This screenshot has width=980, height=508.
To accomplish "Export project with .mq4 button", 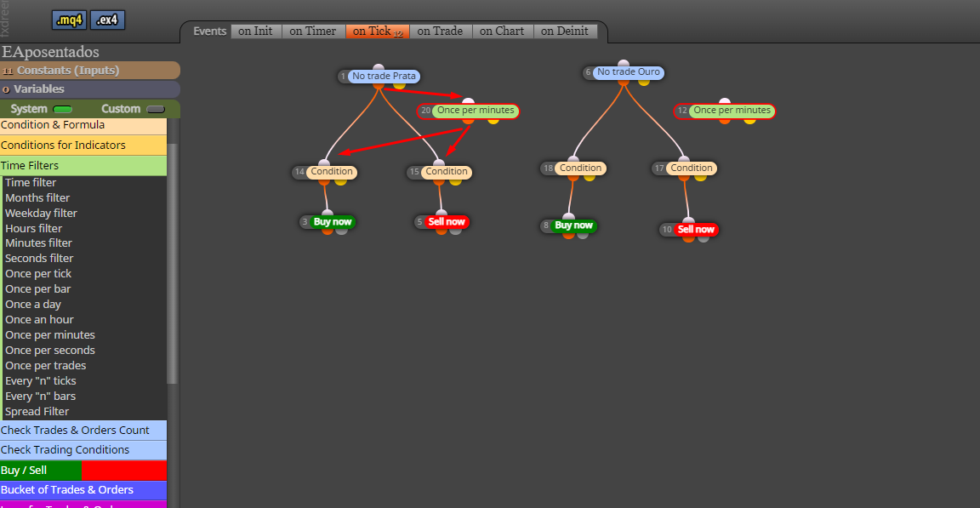I will 69,20.
